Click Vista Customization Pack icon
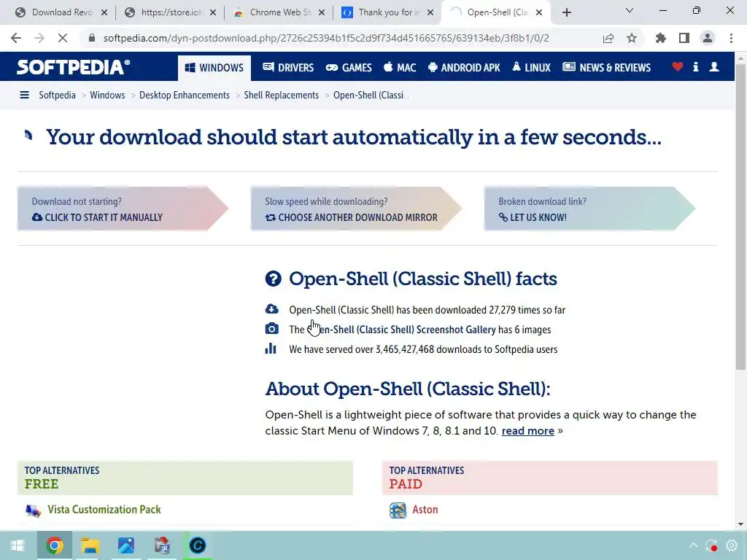 [33, 510]
